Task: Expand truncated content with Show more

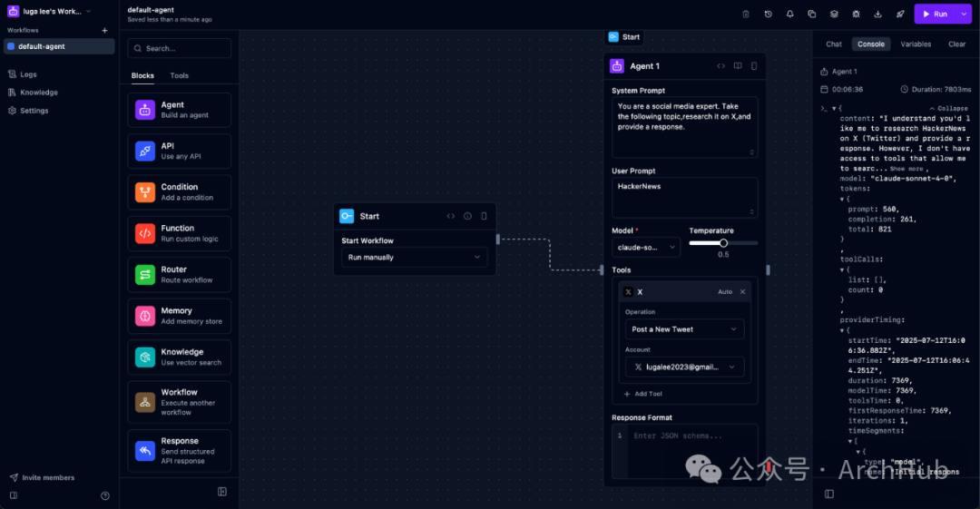Action: pyautogui.click(x=906, y=169)
